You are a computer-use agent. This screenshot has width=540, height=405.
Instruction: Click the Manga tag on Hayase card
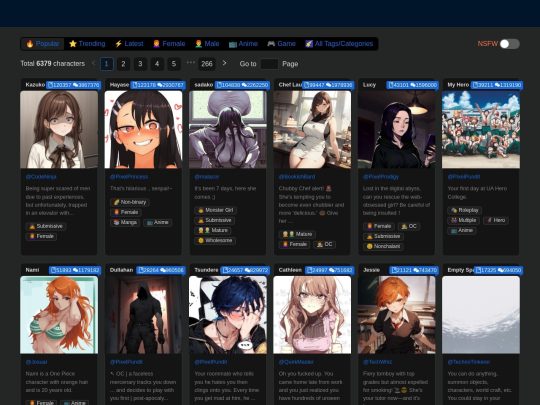125,222
